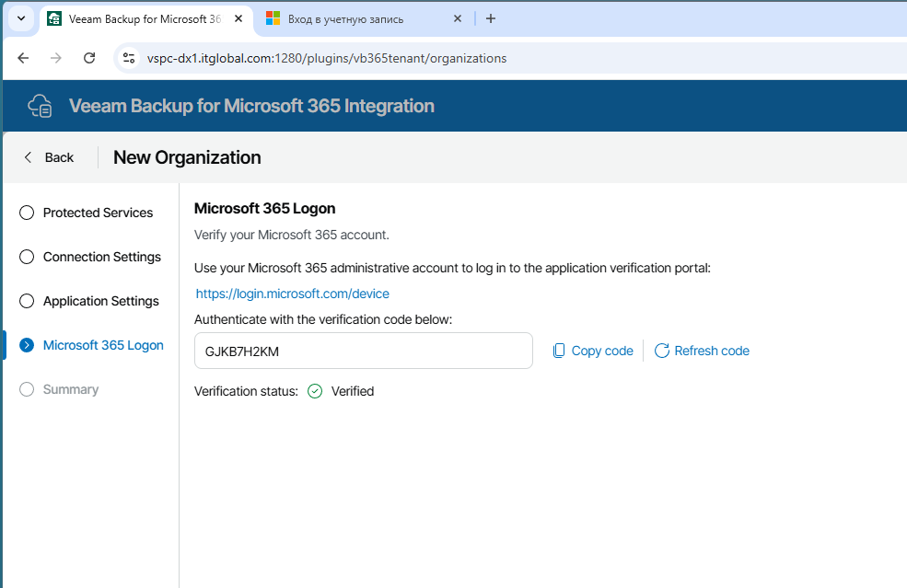
Task: Close the Вход в учетную запись tab
Action: tap(458, 18)
